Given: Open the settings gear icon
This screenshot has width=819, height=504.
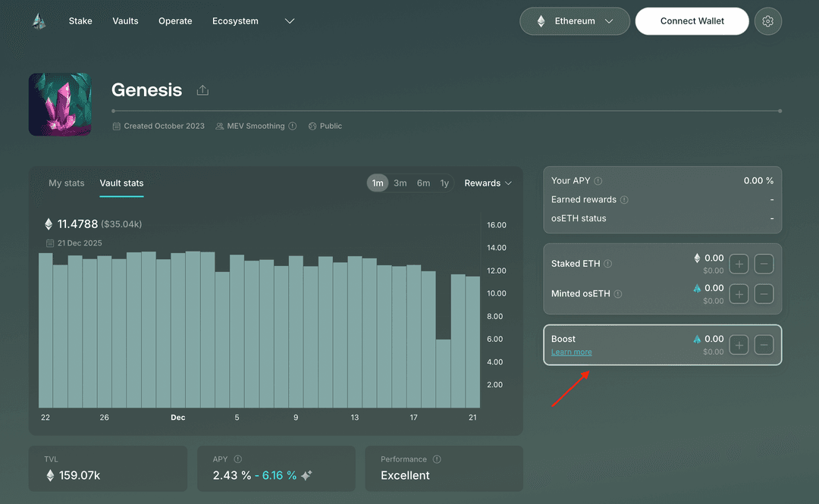Looking at the screenshot, I should (x=767, y=21).
